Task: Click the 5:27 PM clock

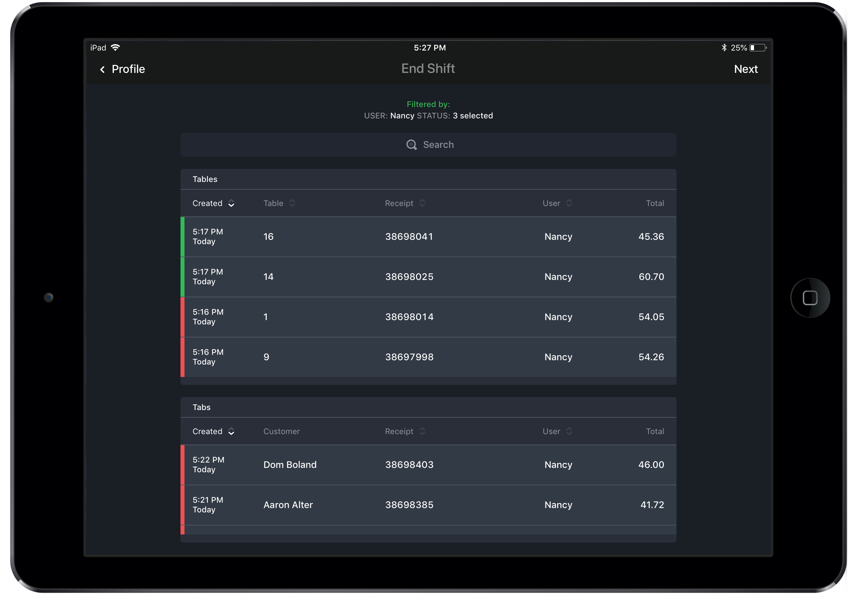Action: pos(429,48)
